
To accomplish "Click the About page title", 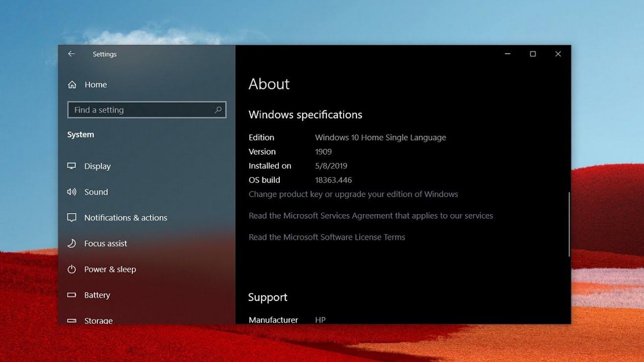I will click(269, 84).
